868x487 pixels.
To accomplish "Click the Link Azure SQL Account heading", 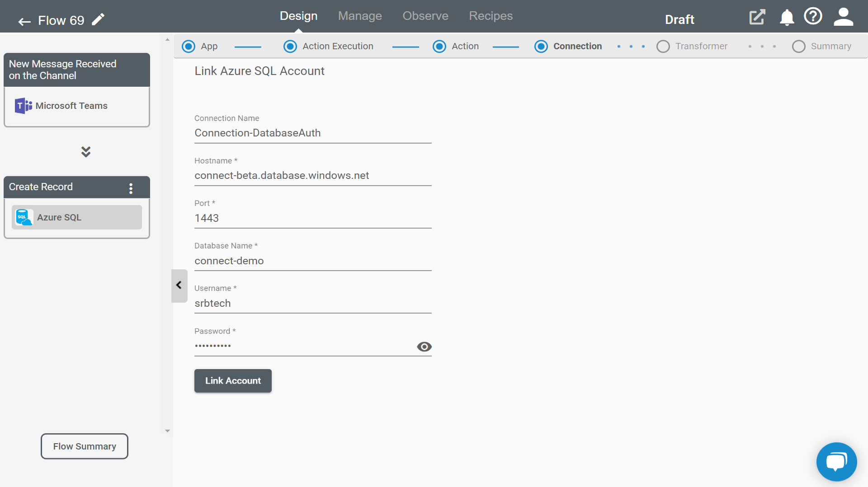I will pyautogui.click(x=259, y=71).
